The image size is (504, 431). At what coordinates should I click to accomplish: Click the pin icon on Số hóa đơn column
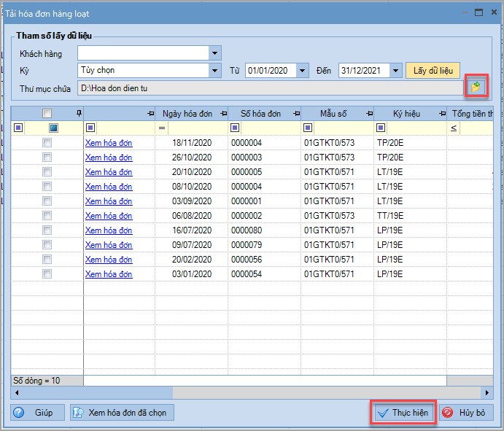pos(297,114)
